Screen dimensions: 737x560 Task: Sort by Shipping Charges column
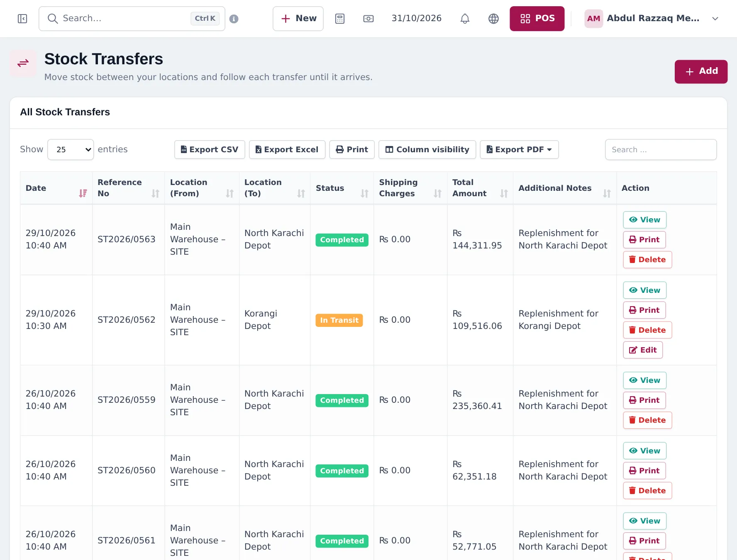[x=410, y=188]
